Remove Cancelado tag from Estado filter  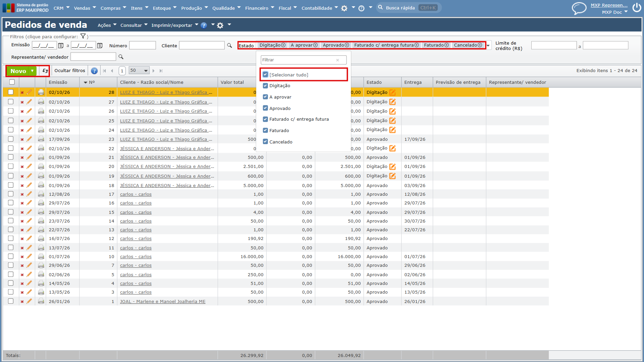(480, 45)
